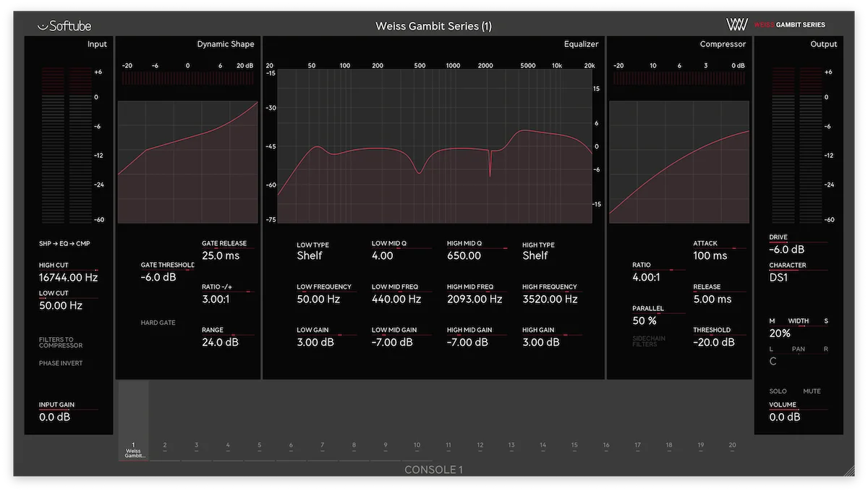Click the Dynamic Shape section heading
868x492 pixels.
point(226,44)
